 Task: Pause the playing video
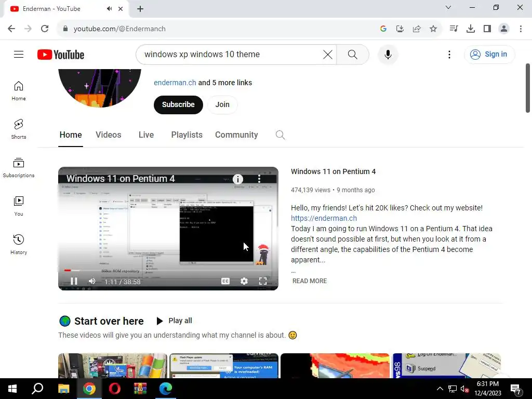[x=74, y=281]
